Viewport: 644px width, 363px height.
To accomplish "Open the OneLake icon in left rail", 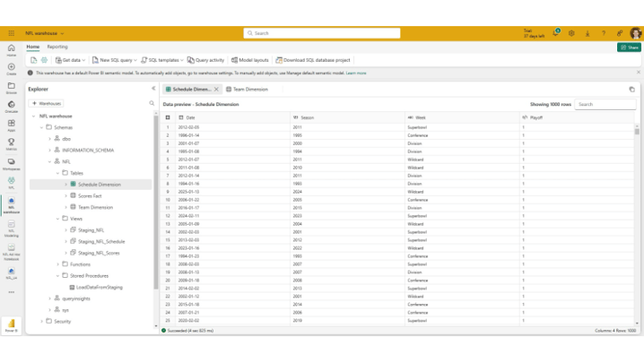I will (12, 107).
